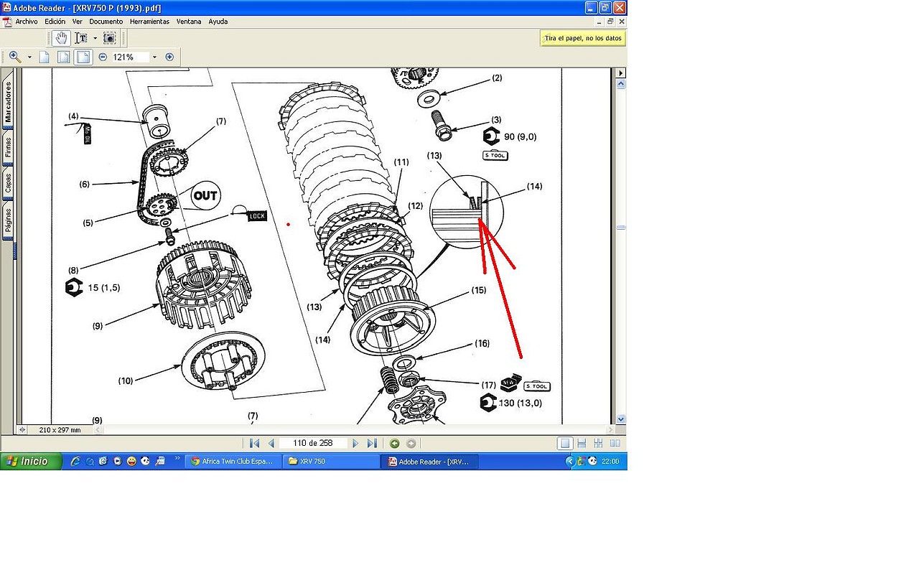The image size is (919, 588).
Task: Open the zoom percentage dropdown
Action: coord(154,57)
